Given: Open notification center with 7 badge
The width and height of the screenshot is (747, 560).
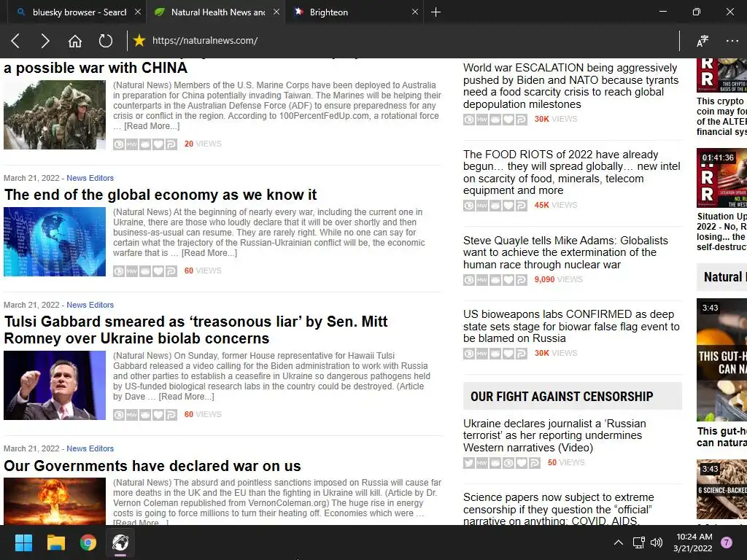Looking at the screenshot, I should pyautogui.click(x=727, y=542).
